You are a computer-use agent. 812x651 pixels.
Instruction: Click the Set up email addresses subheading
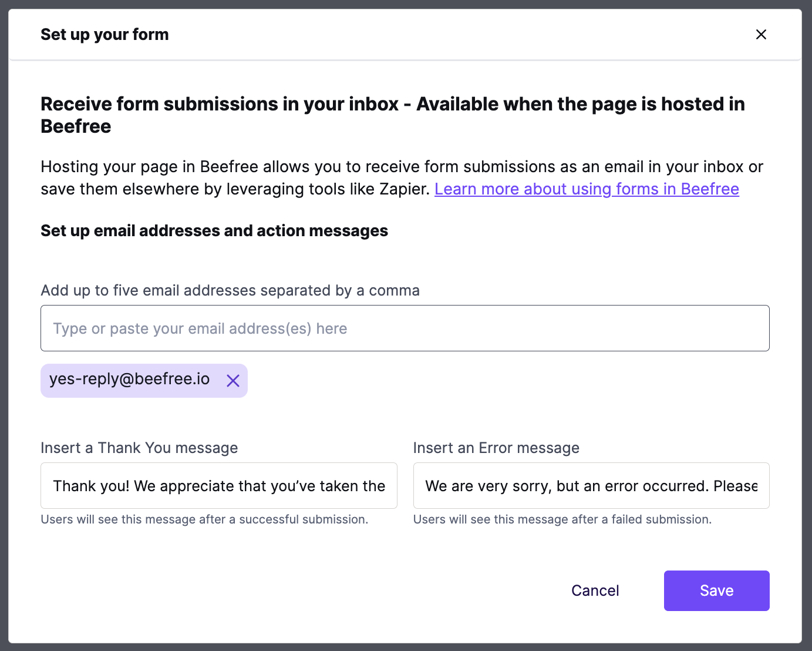pyautogui.click(x=214, y=231)
